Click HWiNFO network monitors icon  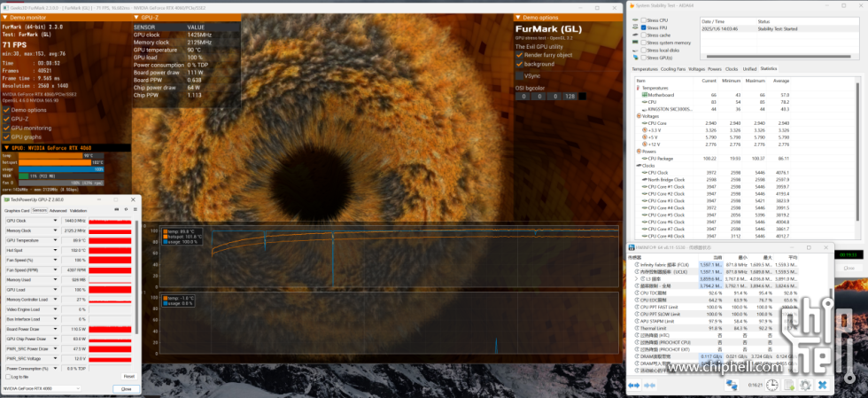(732, 385)
